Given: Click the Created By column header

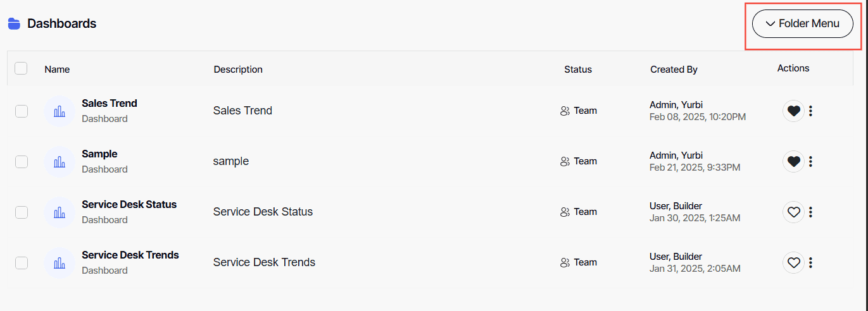Looking at the screenshot, I should coord(674,70).
